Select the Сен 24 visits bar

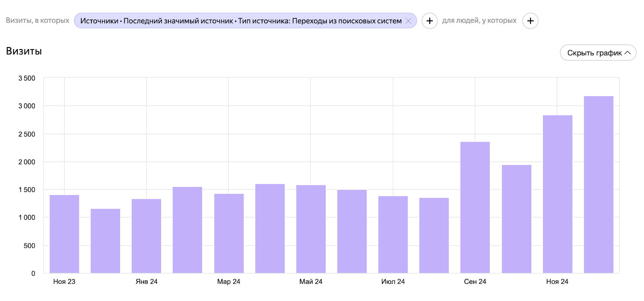(475, 207)
